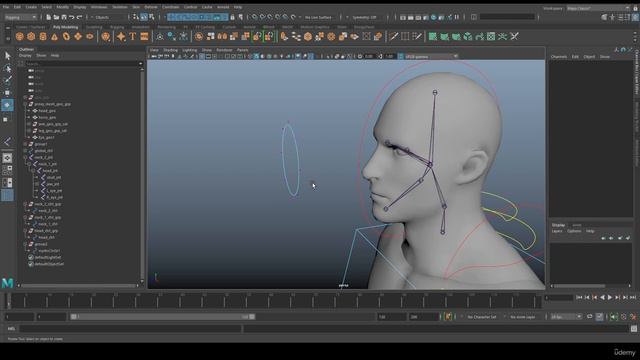Image resolution: width=640 pixels, height=360 pixels.
Task: Open the Script Editor icon
Action: 633,329
